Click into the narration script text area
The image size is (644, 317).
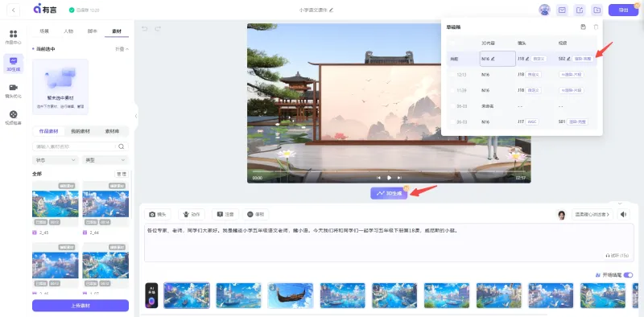[389, 243]
